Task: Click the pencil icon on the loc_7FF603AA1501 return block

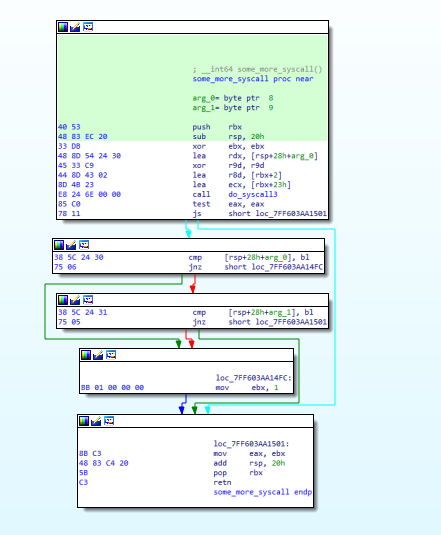Action: tap(96, 421)
